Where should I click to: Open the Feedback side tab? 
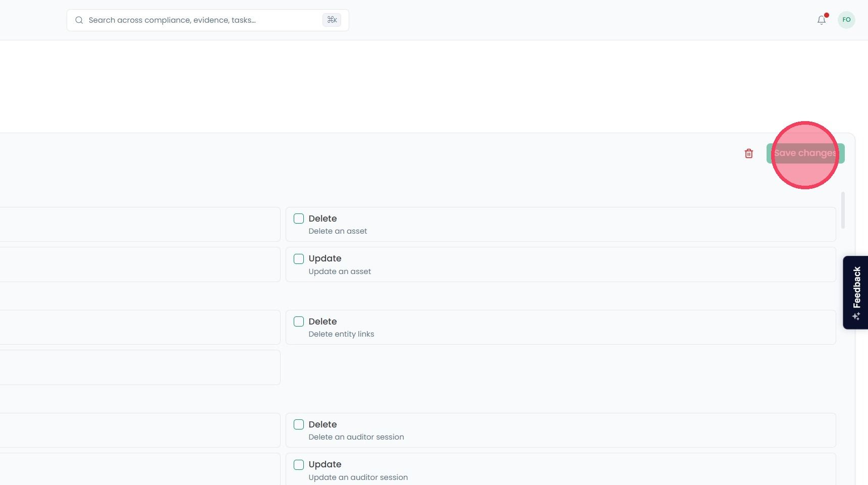(855, 293)
